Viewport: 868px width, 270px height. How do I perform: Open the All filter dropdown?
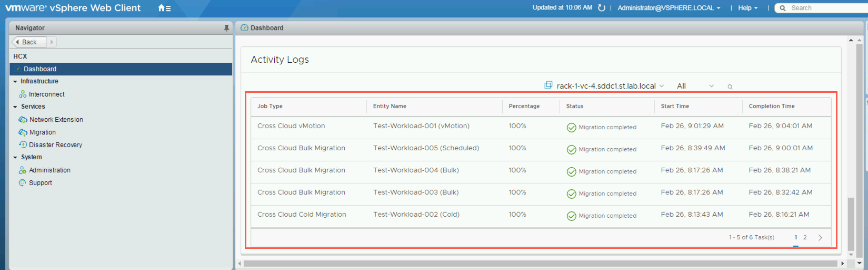pos(695,86)
